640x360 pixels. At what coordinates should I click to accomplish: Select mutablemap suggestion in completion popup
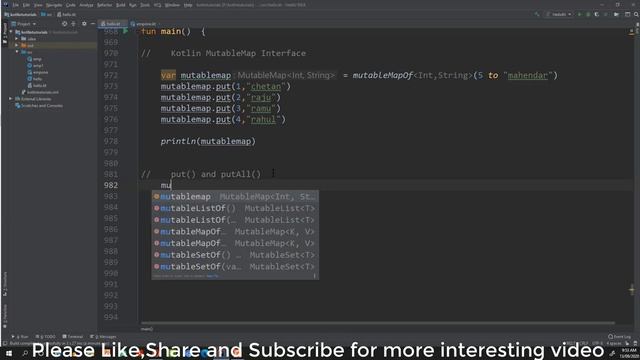235,197
